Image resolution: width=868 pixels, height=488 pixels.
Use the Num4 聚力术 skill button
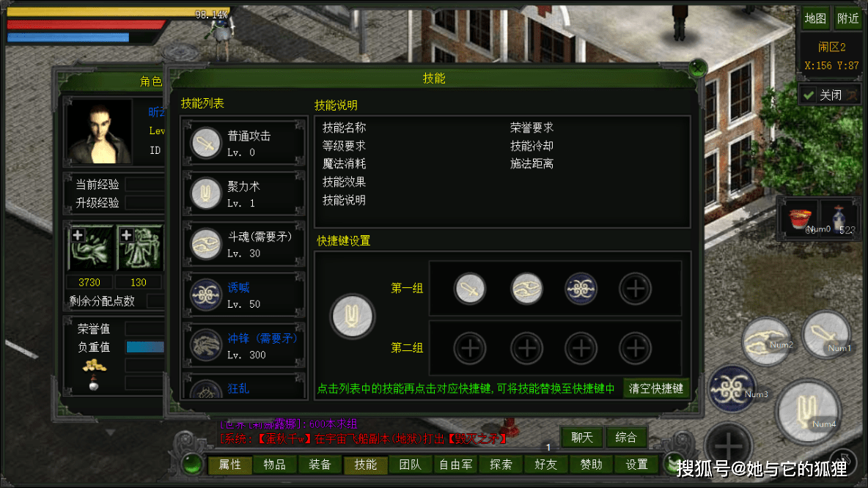(x=809, y=412)
